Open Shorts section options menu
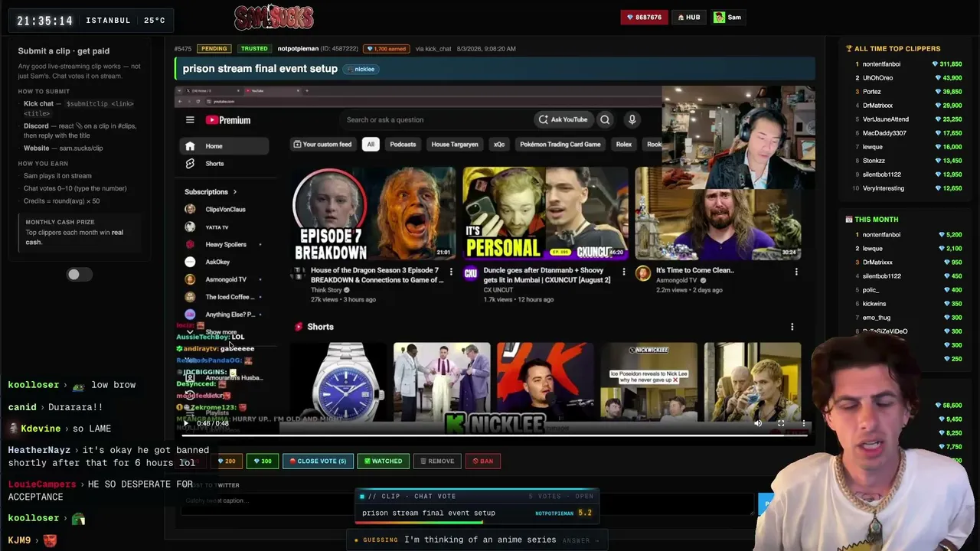980x551 pixels. click(792, 327)
